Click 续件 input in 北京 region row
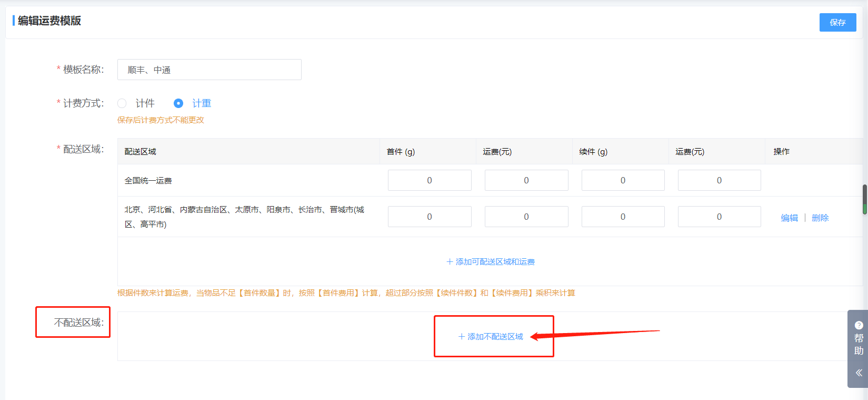 pos(623,217)
